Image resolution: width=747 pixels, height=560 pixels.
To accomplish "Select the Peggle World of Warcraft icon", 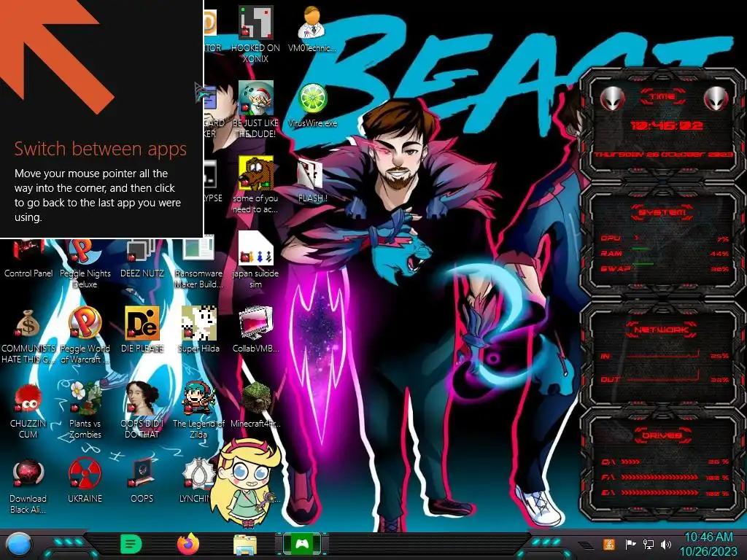I will [85, 323].
